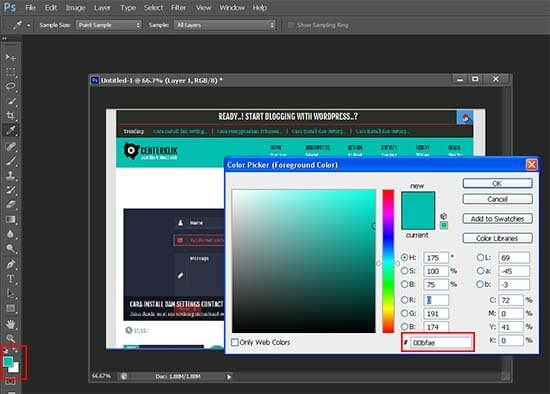Open the eyedropper tool preset picker arrow
Image resolution: width=550 pixels, height=394 pixels.
pos(28,25)
